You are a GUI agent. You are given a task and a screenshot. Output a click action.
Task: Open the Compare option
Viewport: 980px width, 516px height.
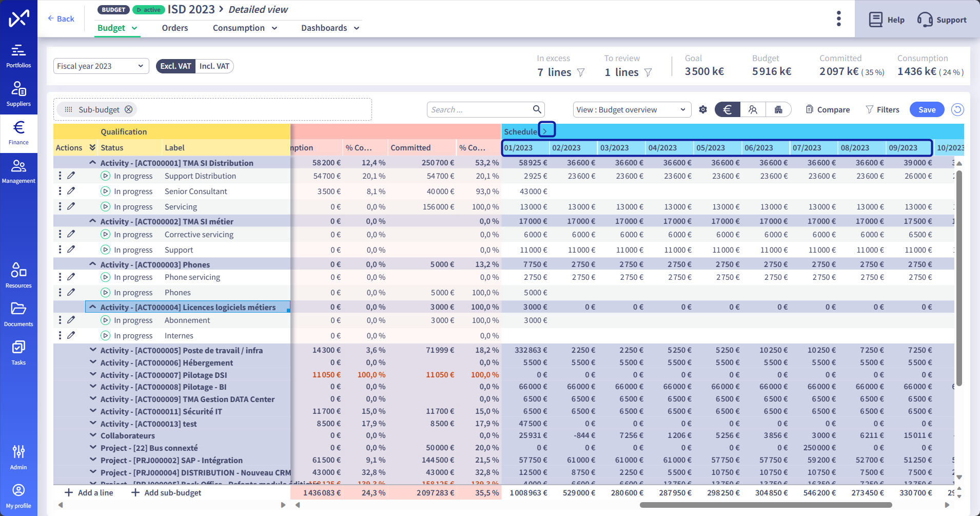(x=828, y=109)
